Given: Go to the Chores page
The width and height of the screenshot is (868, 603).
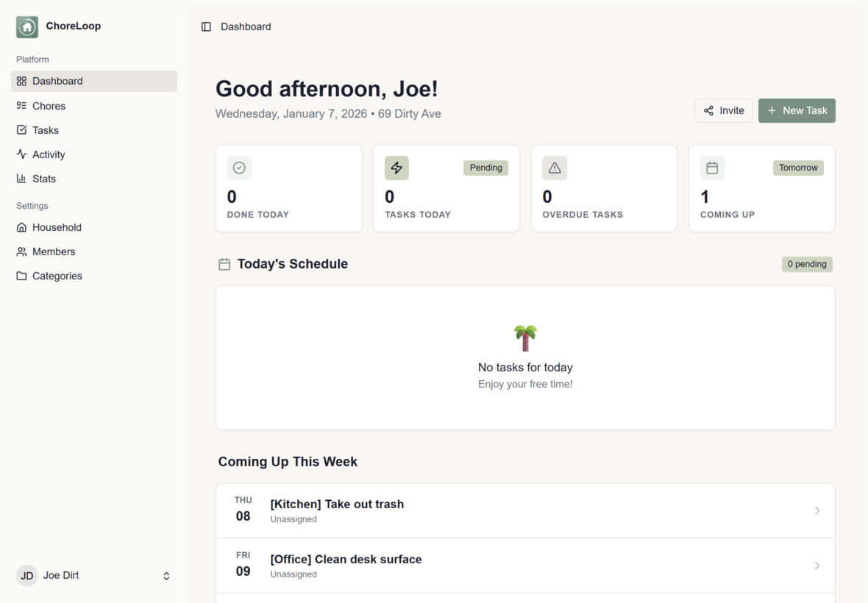Looking at the screenshot, I should pyautogui.click(x=94, y=106).
